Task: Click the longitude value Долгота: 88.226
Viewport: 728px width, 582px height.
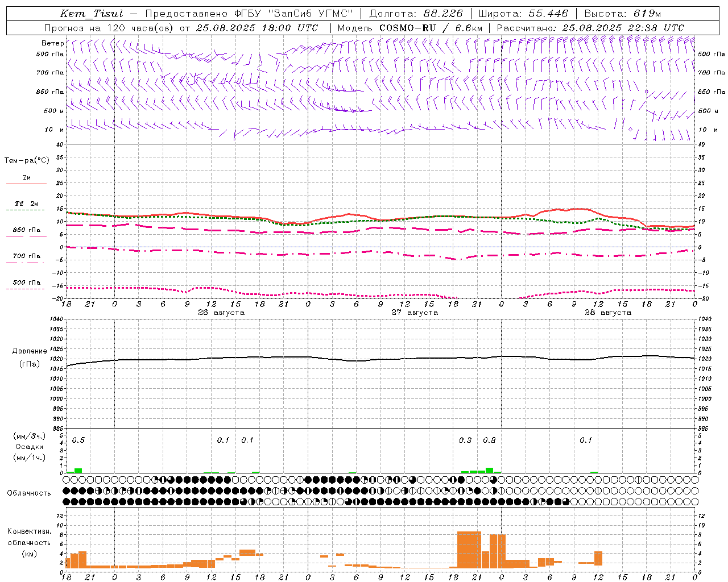Action: [x=416, y=14]
